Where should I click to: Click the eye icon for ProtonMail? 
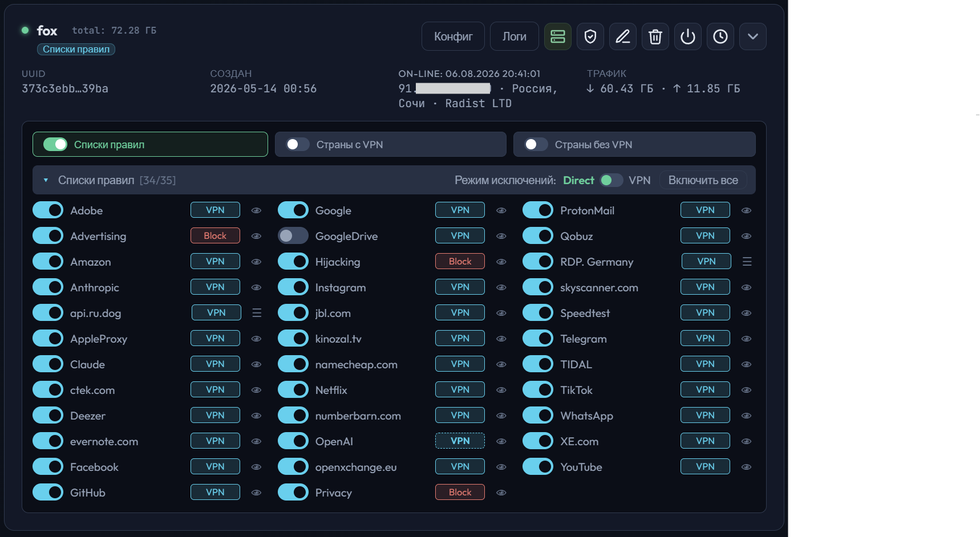(746, 210)
